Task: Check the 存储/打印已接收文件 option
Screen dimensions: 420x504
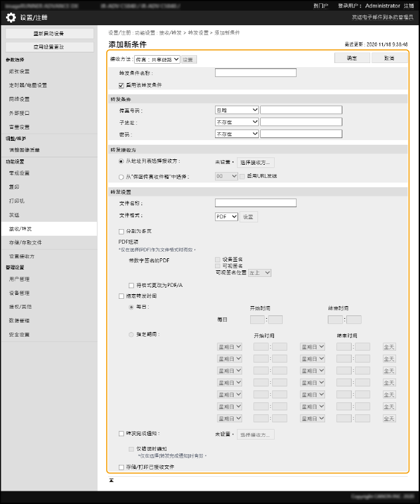Action: click(x=121, y=467)
